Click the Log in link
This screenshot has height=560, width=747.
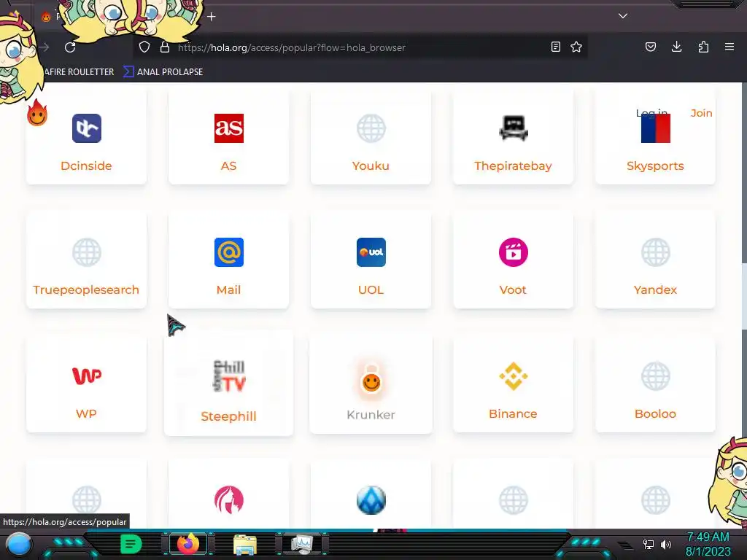tap(651, 113)
